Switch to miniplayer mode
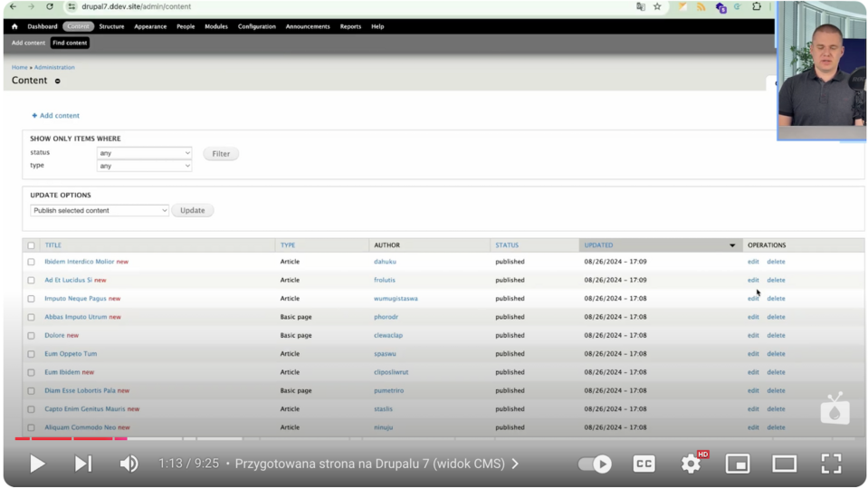 (x=738, y=464)
